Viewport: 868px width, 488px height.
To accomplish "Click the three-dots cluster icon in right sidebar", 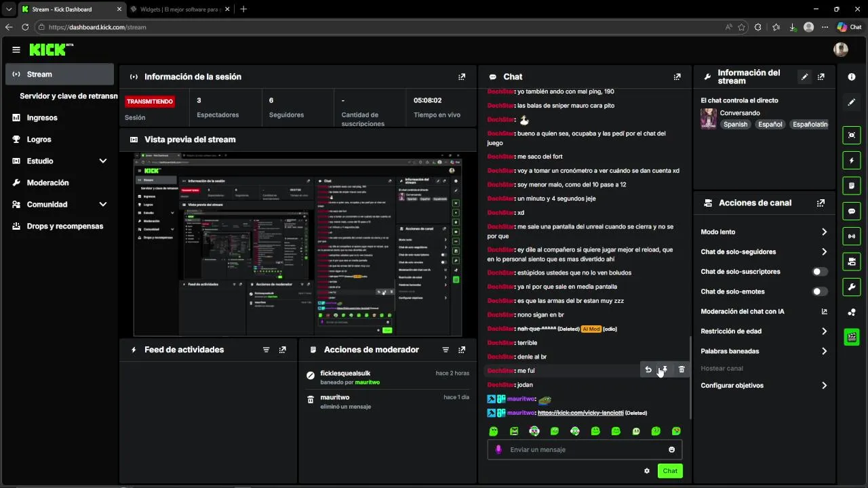I will point(852,312).
